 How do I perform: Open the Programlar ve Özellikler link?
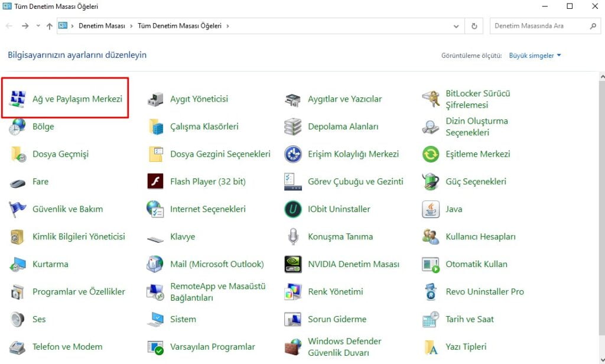[79, 291]
